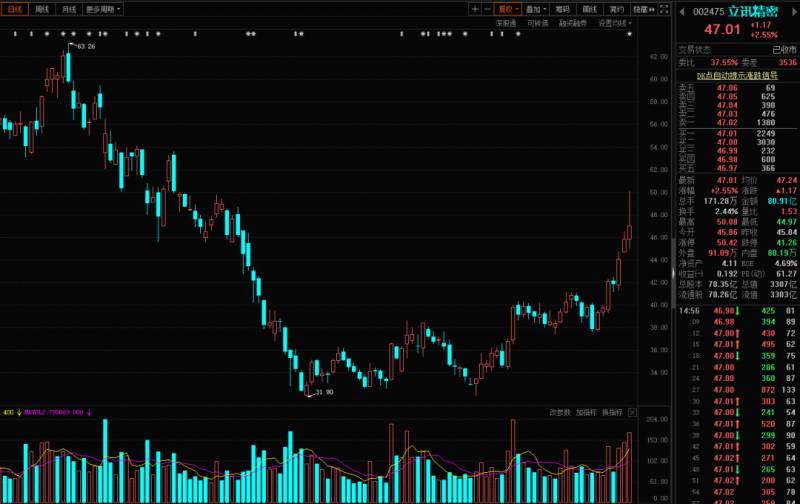Open the 设置均线 moving average settings dropdown
The height and width of the screenshot is (504, 800).
[614, 23]
